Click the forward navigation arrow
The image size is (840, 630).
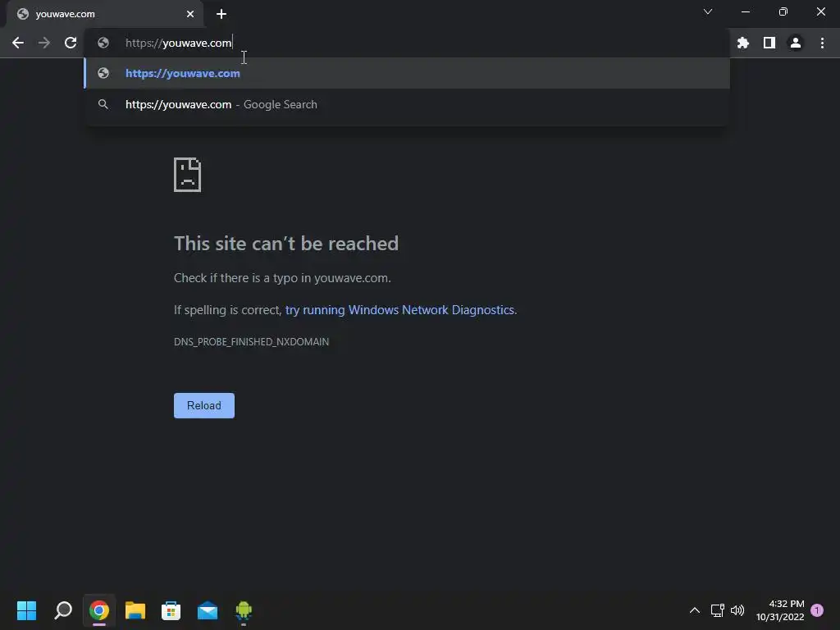[44, 43]
